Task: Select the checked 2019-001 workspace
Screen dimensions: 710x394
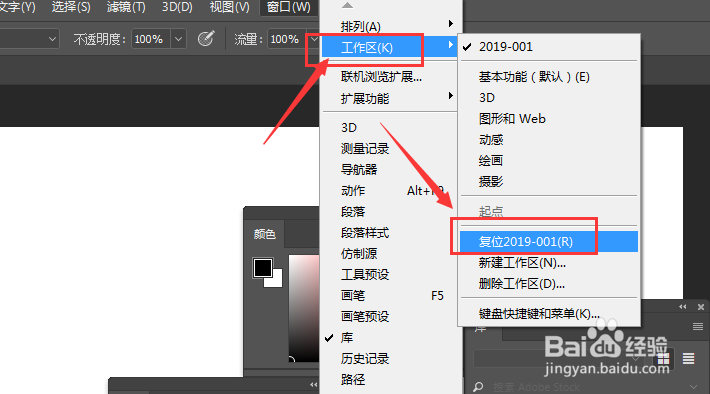Action: [x=549, y=47]
